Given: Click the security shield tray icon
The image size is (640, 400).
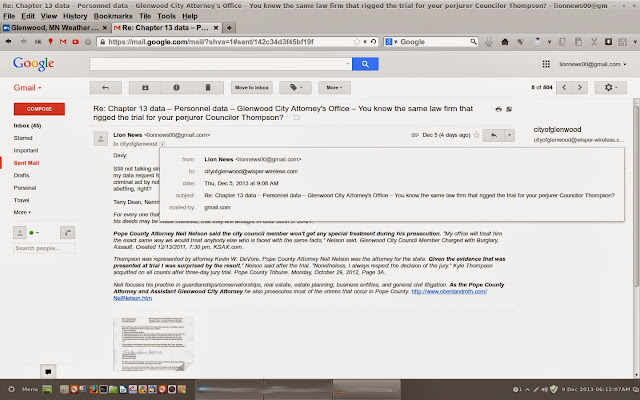Looking at the screenshot, I should click(554, 389).
